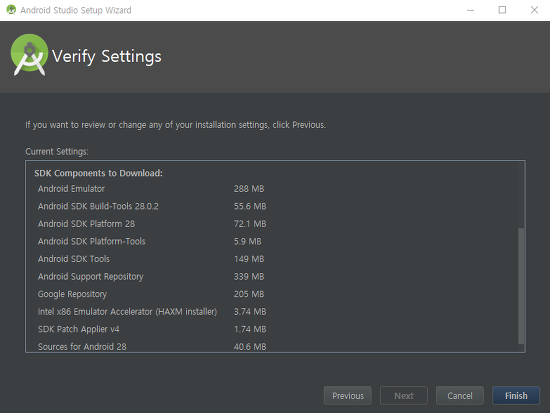The height and width of the screenshot is (413, 550).
Task: Minimize the Setup Wizard window
Action: click(x=470, y=10)
